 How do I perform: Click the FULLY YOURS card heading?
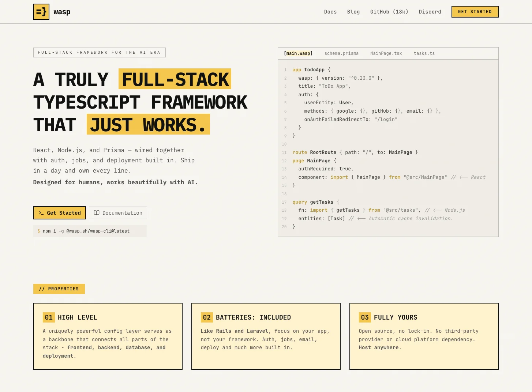[x=396, y=317]
